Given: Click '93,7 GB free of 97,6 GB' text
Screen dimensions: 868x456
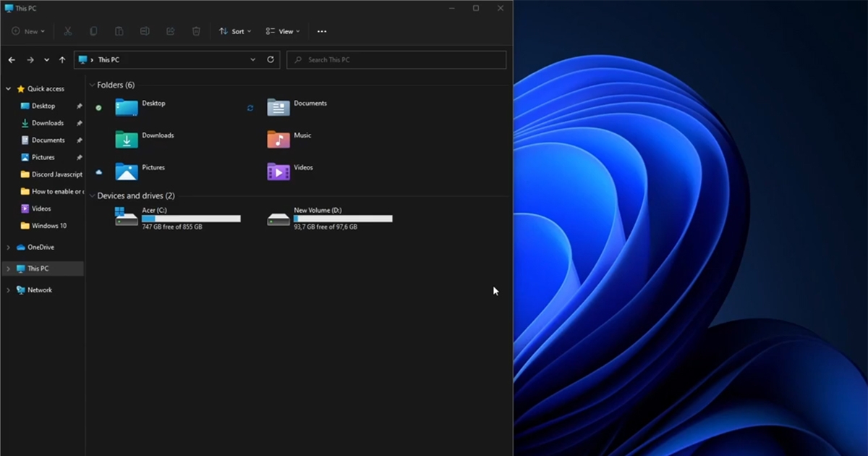Looking at the screenshot, I should coord(325,227).
